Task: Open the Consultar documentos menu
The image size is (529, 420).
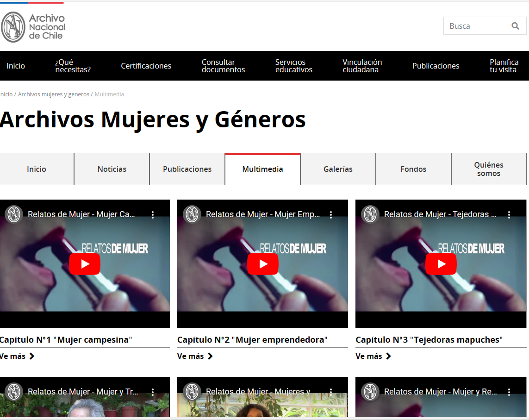Action: (224, 66)
